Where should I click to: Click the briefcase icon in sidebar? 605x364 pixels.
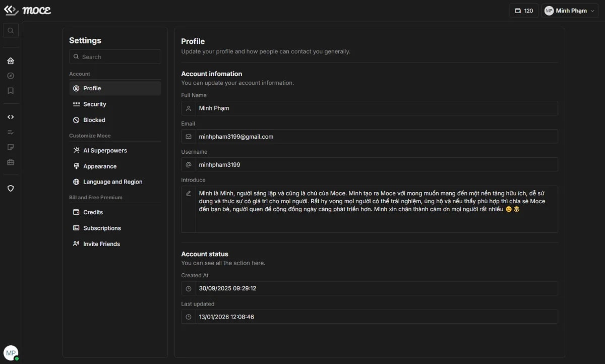[11, 162]
